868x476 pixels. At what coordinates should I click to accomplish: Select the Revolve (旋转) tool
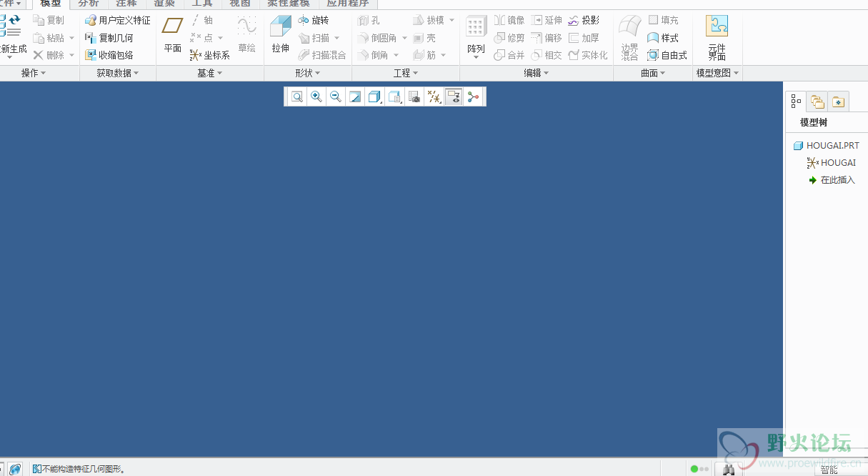(314, 21)
